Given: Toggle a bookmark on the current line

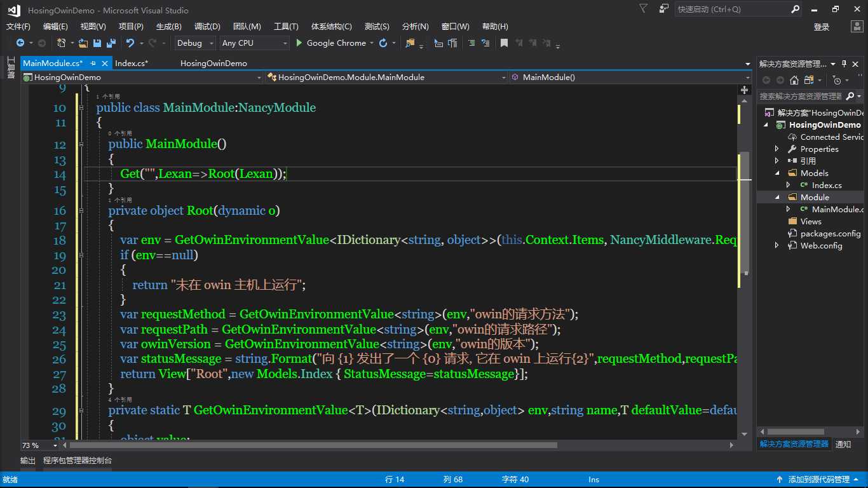Looking at the screenshot, I should coord(504,43).
